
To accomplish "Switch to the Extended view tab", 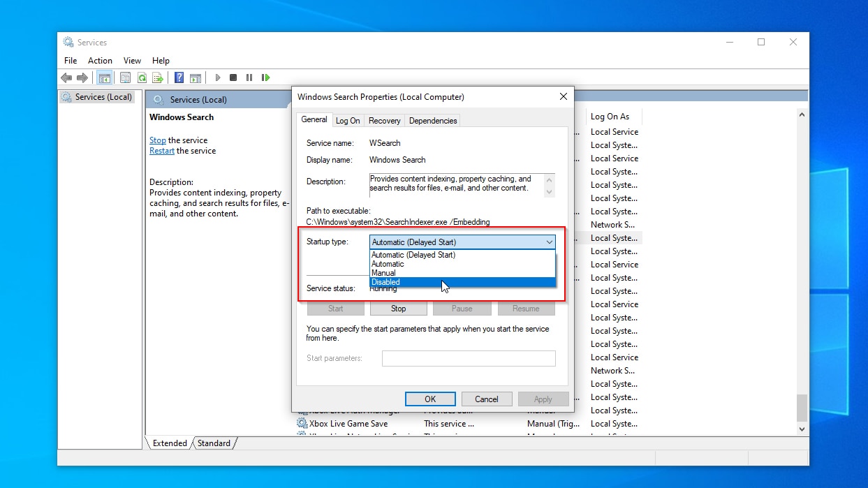I will click(170, 443).
